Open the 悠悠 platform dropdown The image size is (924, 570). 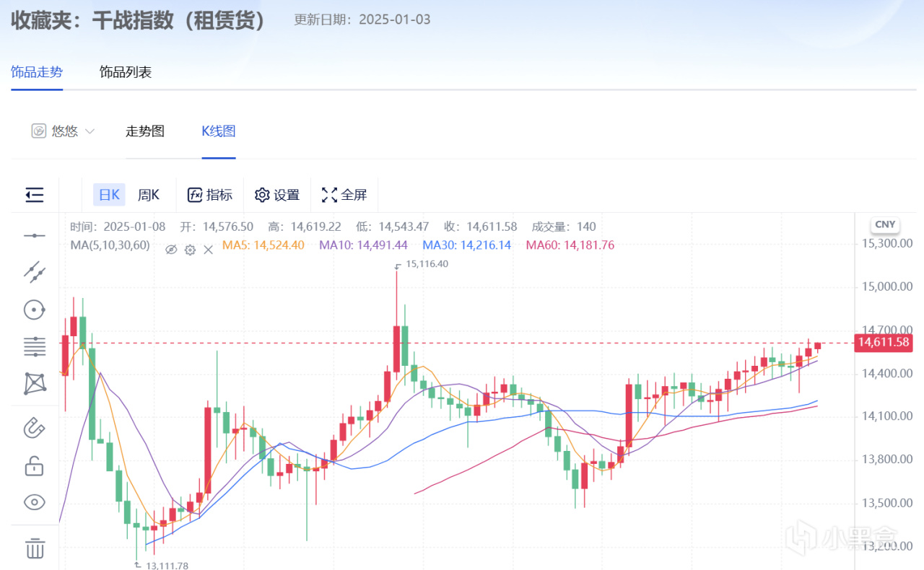coord(64,131)
